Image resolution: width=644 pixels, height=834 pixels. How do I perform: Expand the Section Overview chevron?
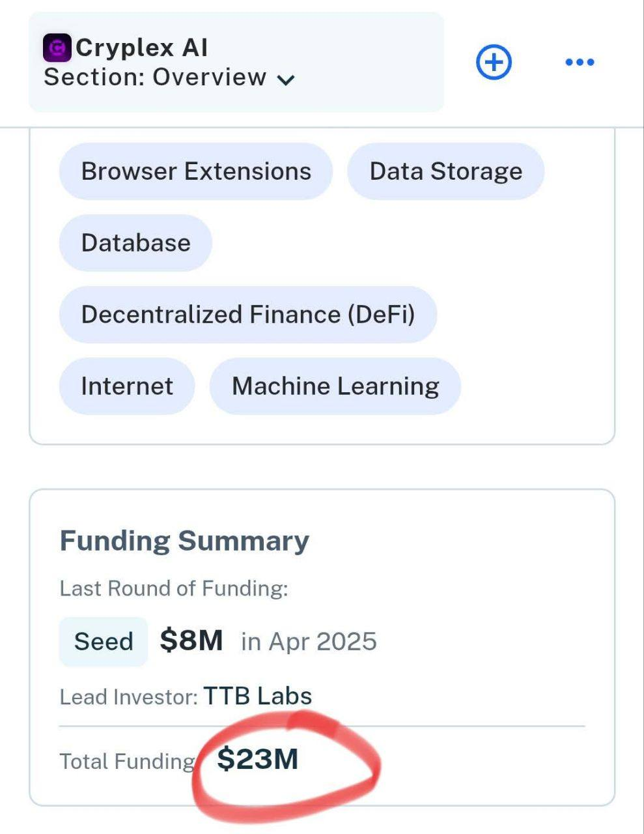click(286, 79)
